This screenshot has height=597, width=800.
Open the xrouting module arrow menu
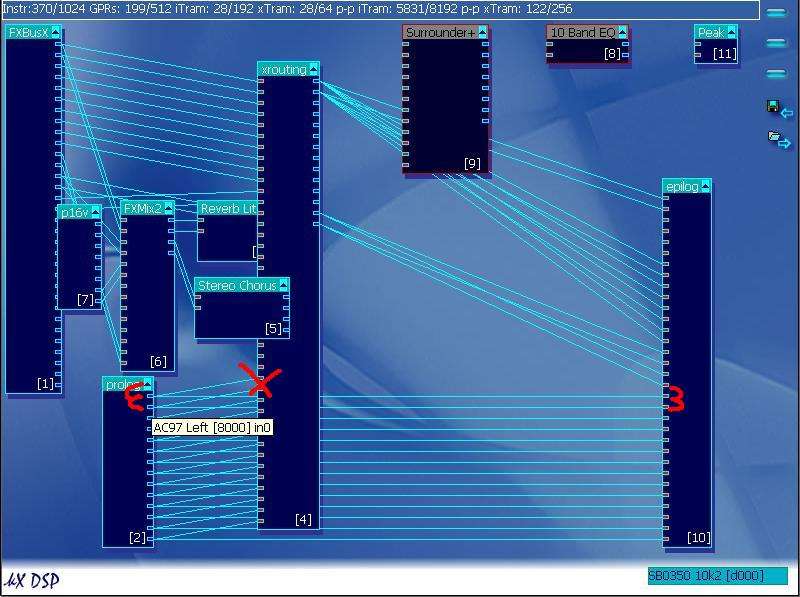coord(314,69)
